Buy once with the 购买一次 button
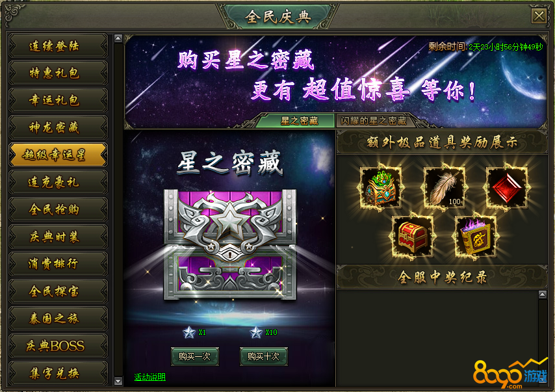 (x=195, y=356)
